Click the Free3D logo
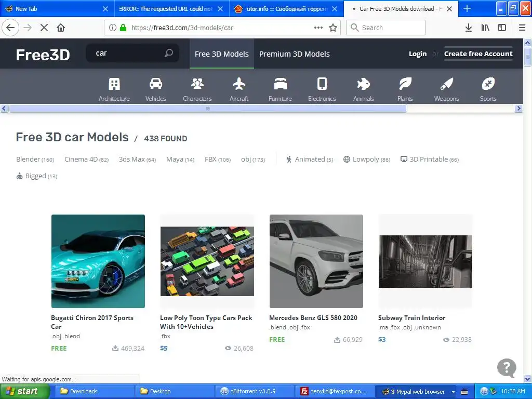The height and width of the screenshot is (399, 532). [x=43, y=55]
